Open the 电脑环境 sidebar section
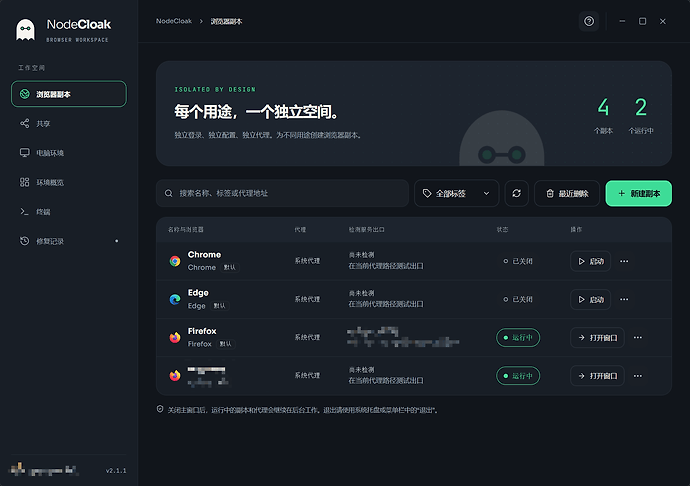The width and height of the screenshot is (690, 486). [x=69, y=153]
